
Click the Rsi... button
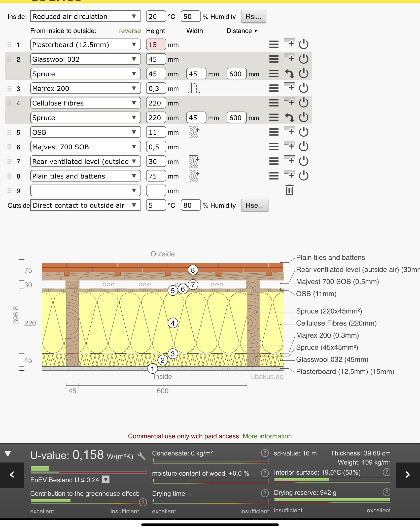pos(253,17)
